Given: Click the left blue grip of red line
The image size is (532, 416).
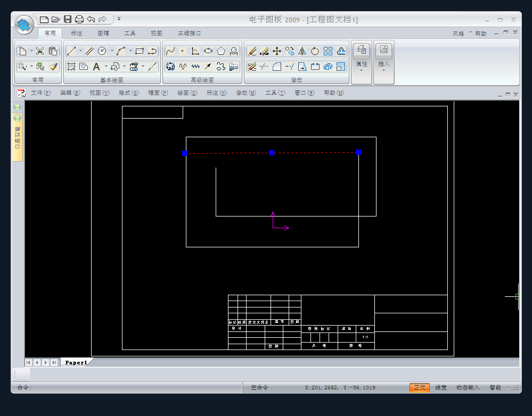Looking at the screenshot, I should point(185,153).
